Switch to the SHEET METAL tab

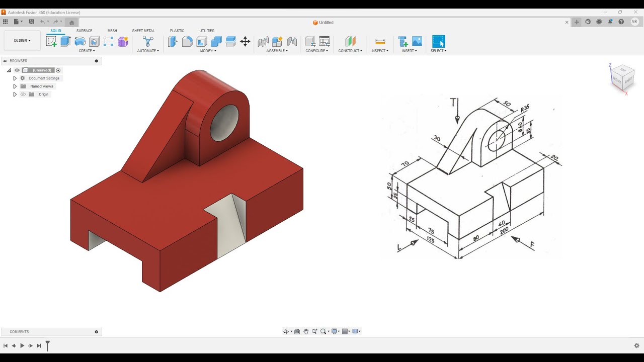[143, 31]
